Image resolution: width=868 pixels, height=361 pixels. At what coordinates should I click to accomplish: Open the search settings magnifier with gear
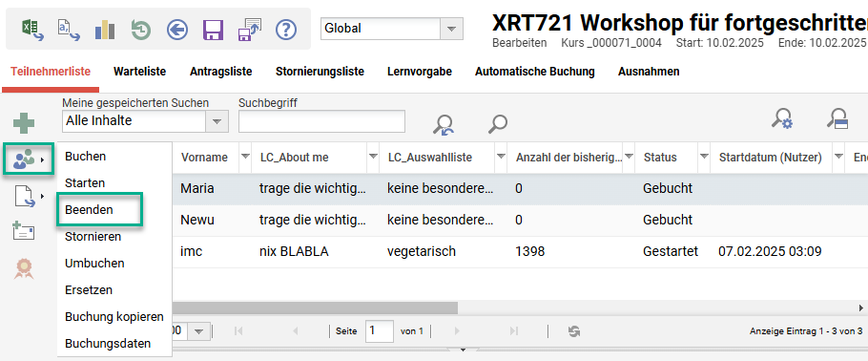coord(783,117)
